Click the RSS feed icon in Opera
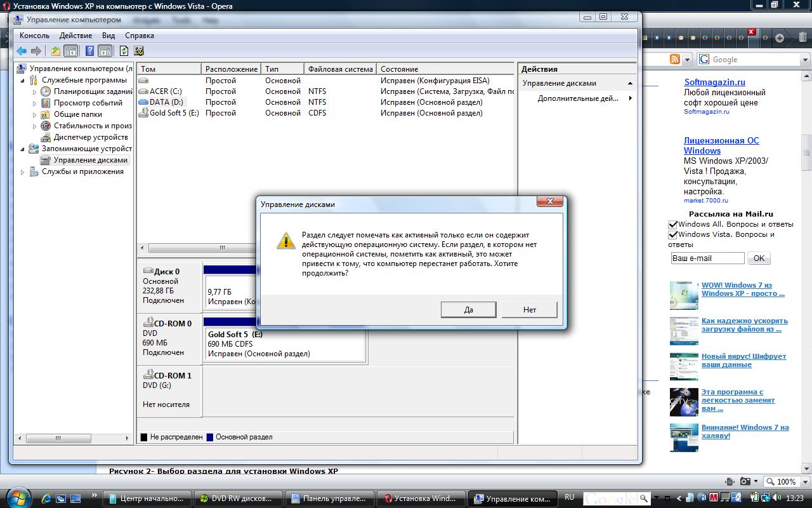Image resolution: width=812 pixels, height=508 pixels. (675, 59)
